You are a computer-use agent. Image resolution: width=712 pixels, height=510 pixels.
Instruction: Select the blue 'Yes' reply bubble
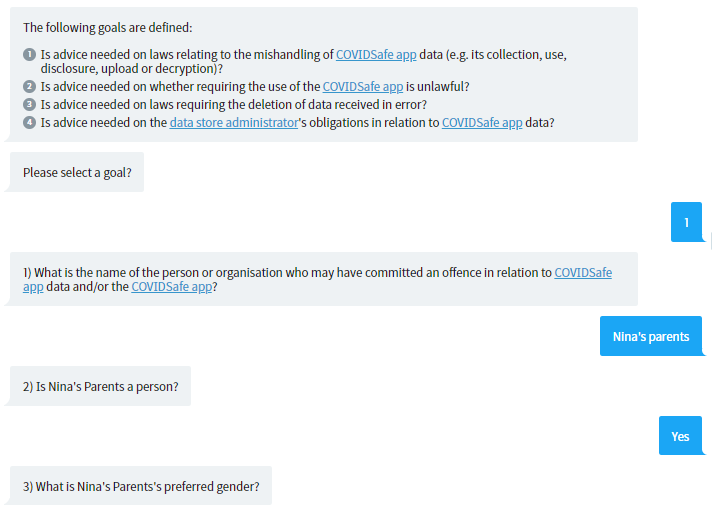(x=680, y=436)
